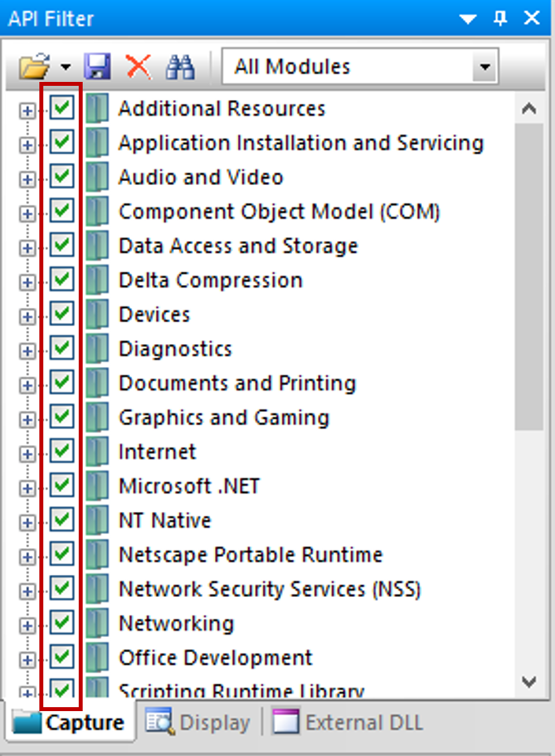This screenshot has width=555, height=756.
Task: Click the save floppy disk icon
Action: click(x=98, y=67)
